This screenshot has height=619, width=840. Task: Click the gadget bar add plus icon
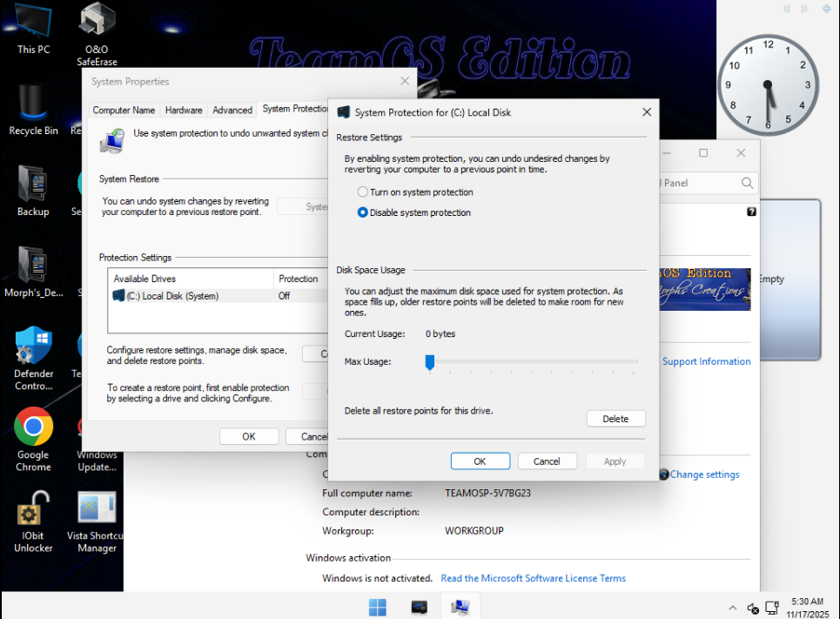coord(827,9)
